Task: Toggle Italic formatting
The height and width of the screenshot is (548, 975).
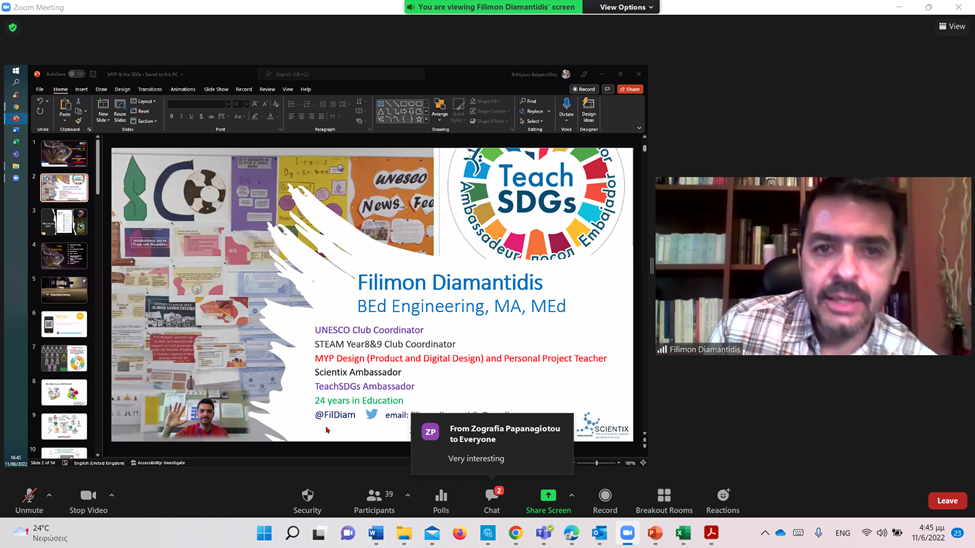Action: (182, 116)
